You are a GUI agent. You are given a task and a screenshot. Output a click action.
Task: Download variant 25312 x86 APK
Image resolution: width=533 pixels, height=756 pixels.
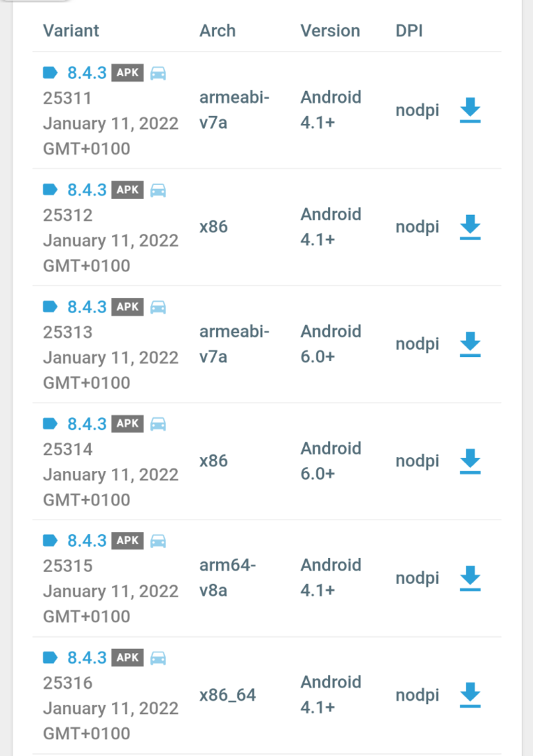[x=470, y=227]
